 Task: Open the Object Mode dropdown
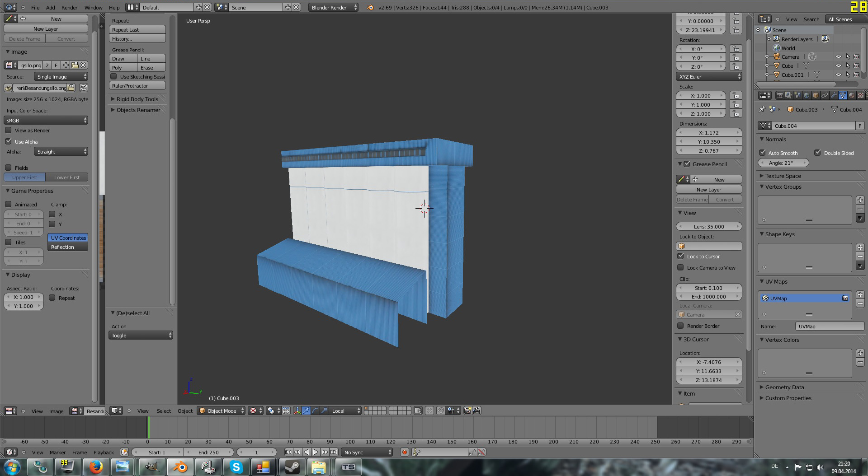click(222, 411)
